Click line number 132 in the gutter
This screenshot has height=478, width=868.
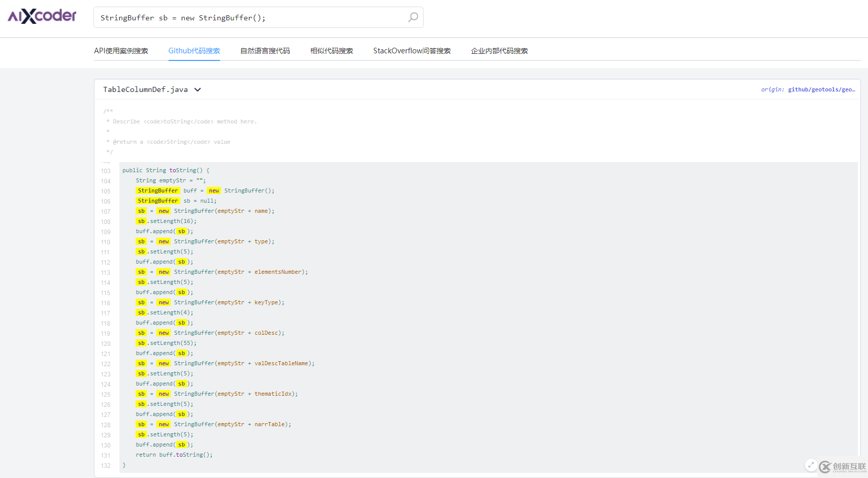point(106,466)
